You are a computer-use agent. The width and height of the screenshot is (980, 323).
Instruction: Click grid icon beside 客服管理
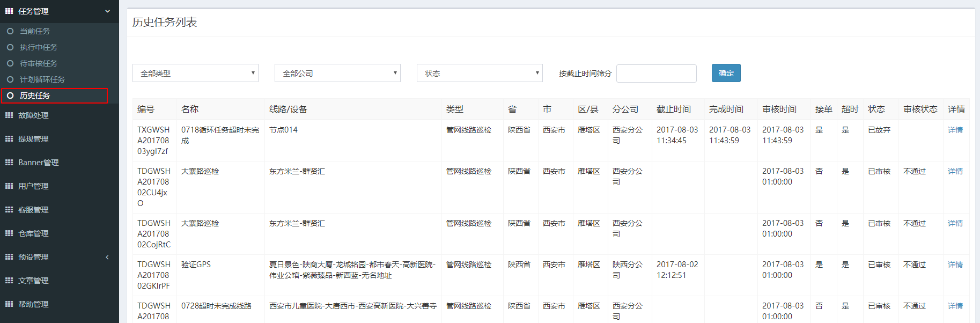(9, 210)
